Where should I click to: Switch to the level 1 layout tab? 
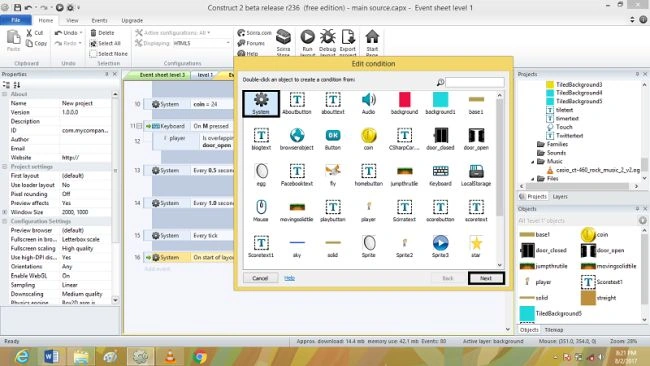pos(205,75)
